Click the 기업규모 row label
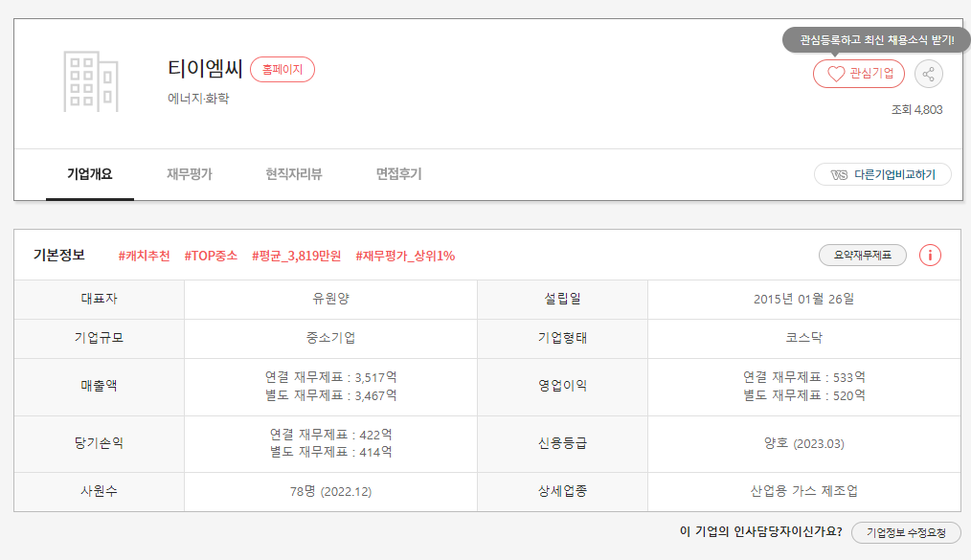The height and width of the screenshot is (560, 971). point(99,338)
